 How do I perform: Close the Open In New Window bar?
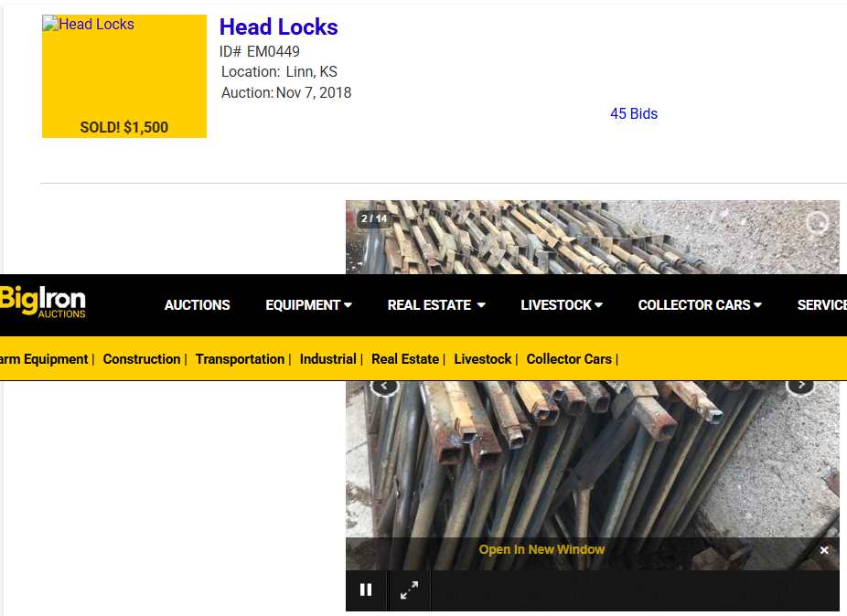tap(824, 550)
